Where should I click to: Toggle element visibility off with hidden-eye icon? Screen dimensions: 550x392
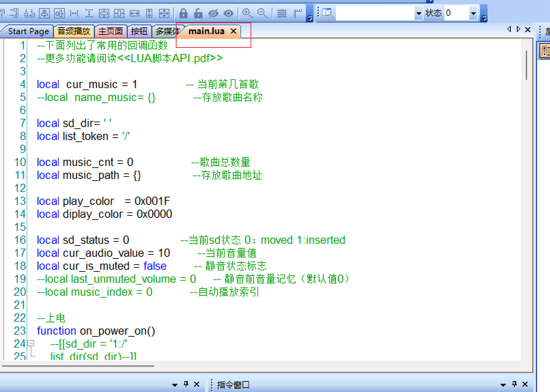pos(213,13)
